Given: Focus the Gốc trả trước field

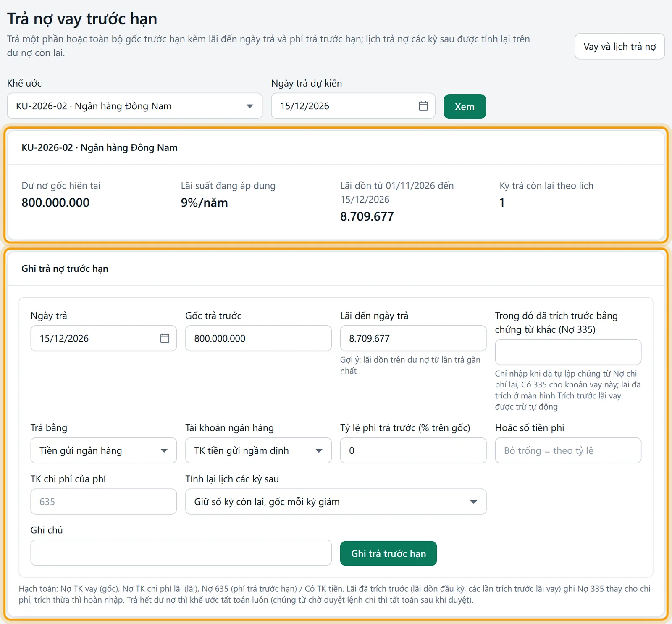Looking at the screenshot, I should tap(258, 338).
